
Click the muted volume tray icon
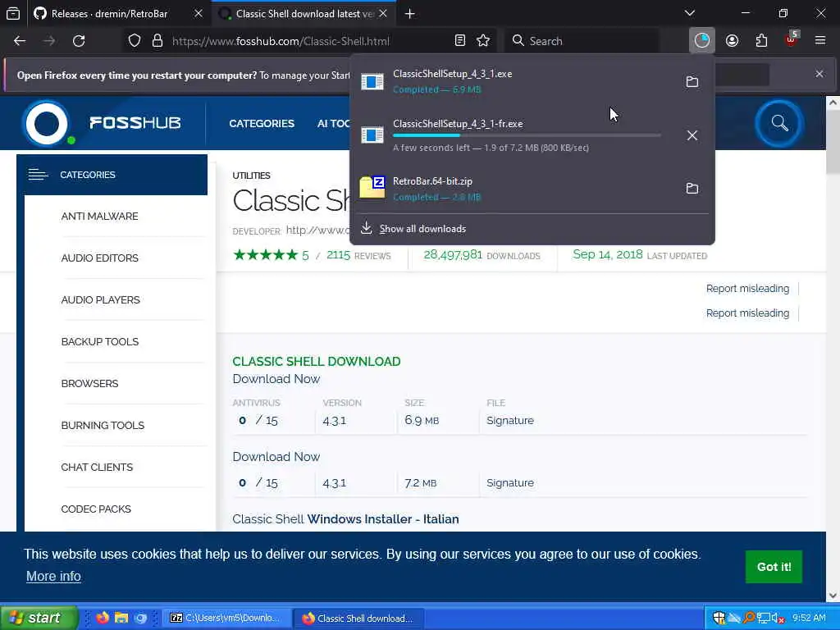778,618
